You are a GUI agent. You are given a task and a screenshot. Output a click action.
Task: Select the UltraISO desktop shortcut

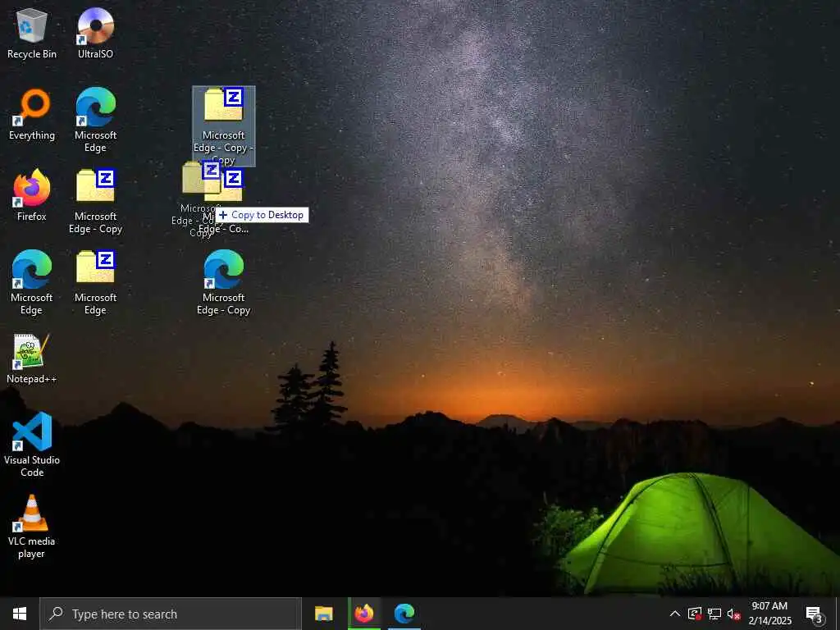pos(95,34)
